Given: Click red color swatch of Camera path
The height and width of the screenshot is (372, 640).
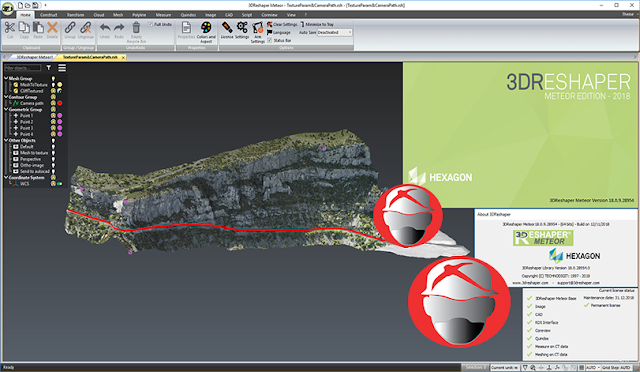Looking at the screenshot, I should (x=60, y=103).
